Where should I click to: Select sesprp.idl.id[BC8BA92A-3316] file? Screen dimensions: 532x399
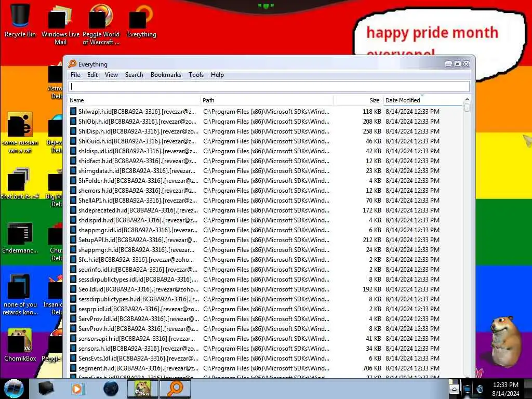coord(138,309)
